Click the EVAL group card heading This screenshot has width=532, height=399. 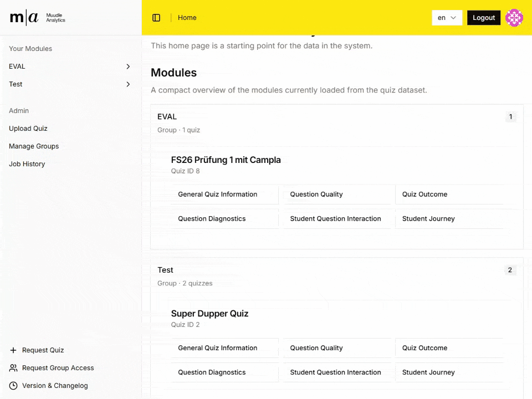coord(167,117)
